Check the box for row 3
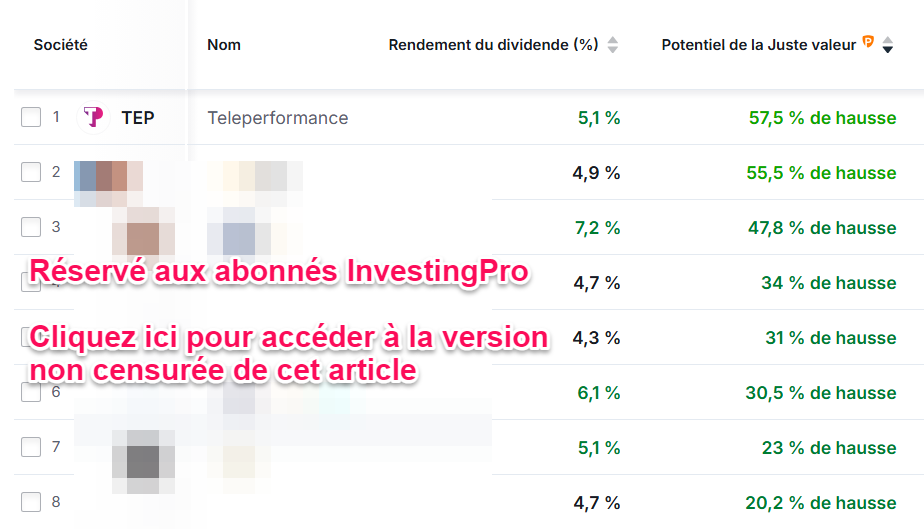924x529 pixels. 31,227
